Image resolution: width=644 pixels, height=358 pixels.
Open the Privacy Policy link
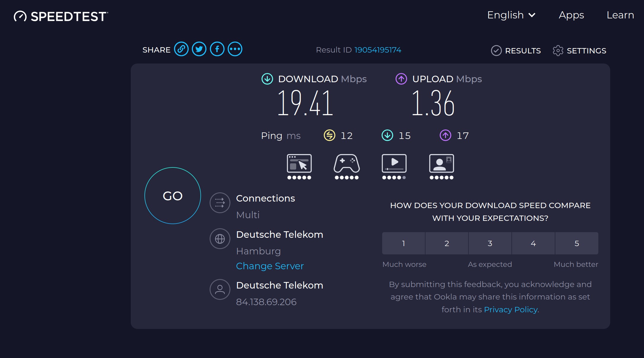511,310
